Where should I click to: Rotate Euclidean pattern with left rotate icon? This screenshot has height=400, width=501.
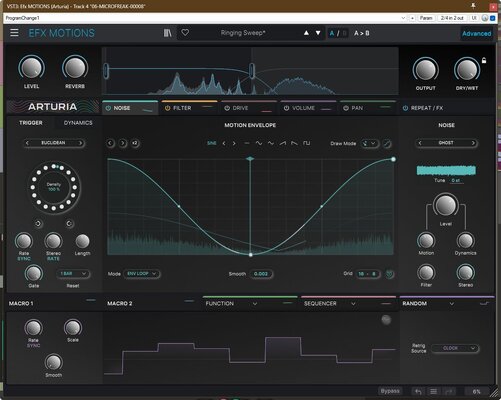coord(38,224)
